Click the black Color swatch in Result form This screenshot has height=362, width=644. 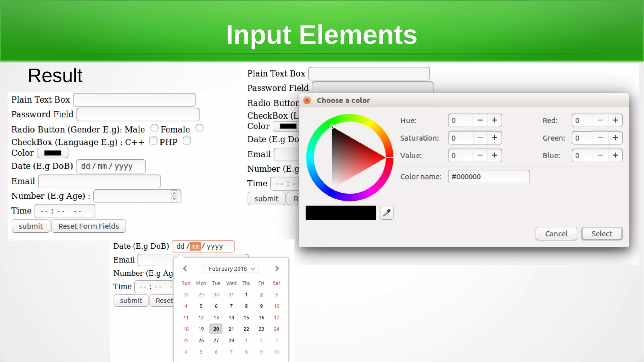53,153
